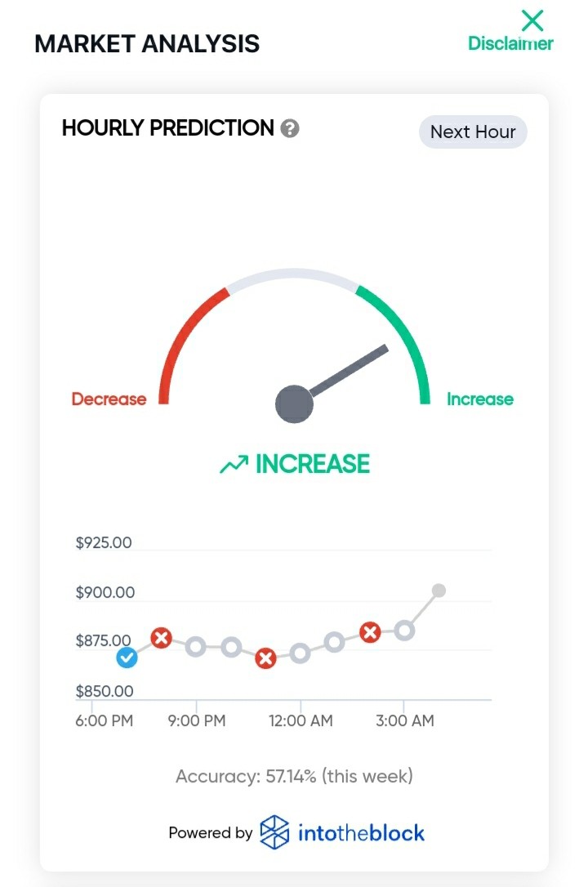
Task: Click the hollow circle marker at 12:00 AM
Action: (300, 653)
